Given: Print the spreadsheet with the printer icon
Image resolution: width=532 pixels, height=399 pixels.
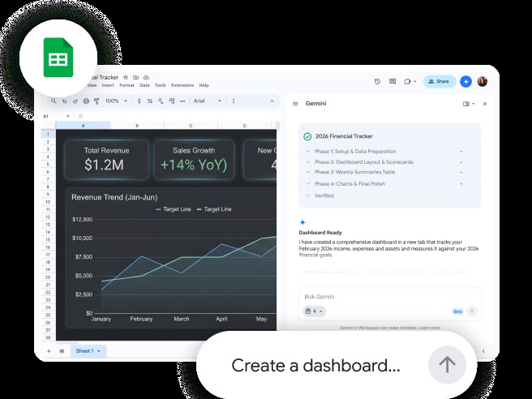Looking at the screenshot, I should (x=86, y=101).
